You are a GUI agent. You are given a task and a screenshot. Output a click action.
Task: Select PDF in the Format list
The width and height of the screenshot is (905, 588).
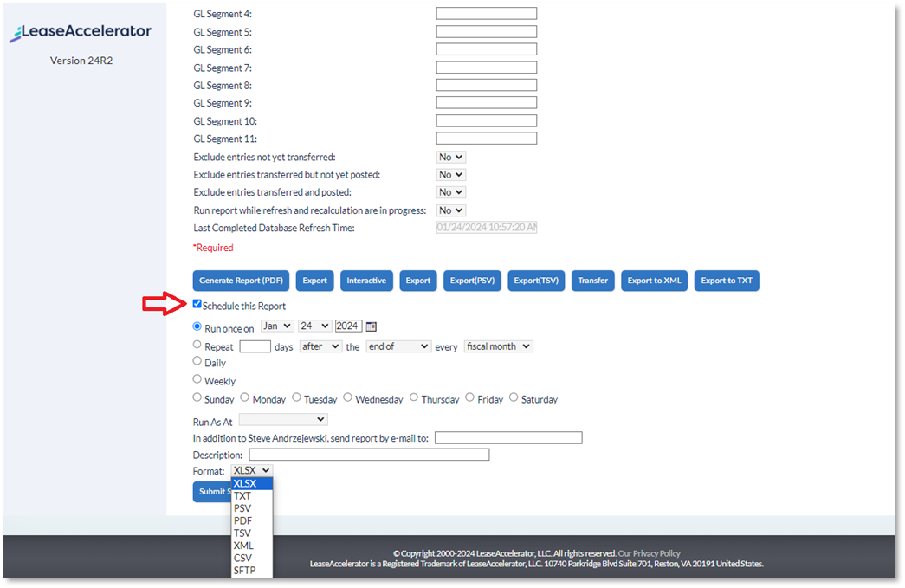[252, 521]
